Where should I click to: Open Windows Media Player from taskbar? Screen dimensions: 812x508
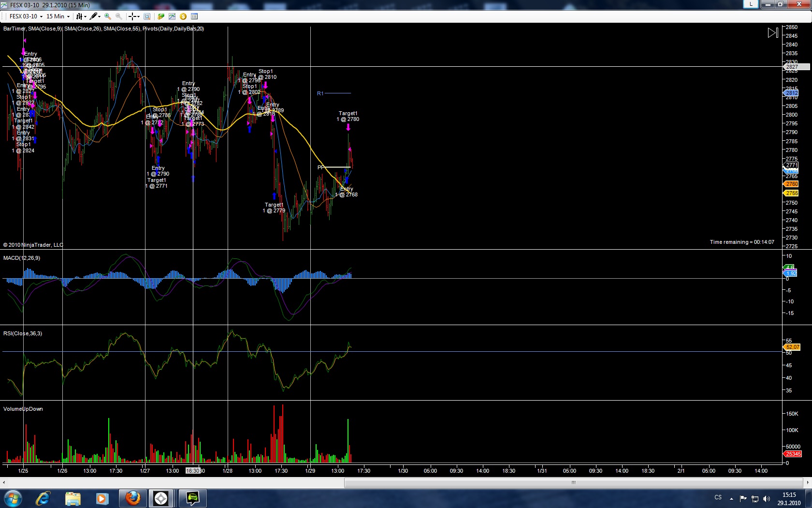point(102,498)
